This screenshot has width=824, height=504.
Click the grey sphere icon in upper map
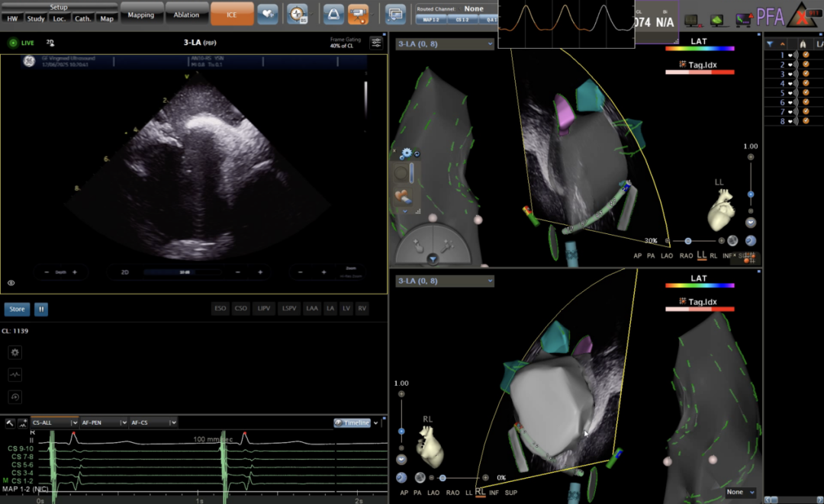tap(732, 240)
